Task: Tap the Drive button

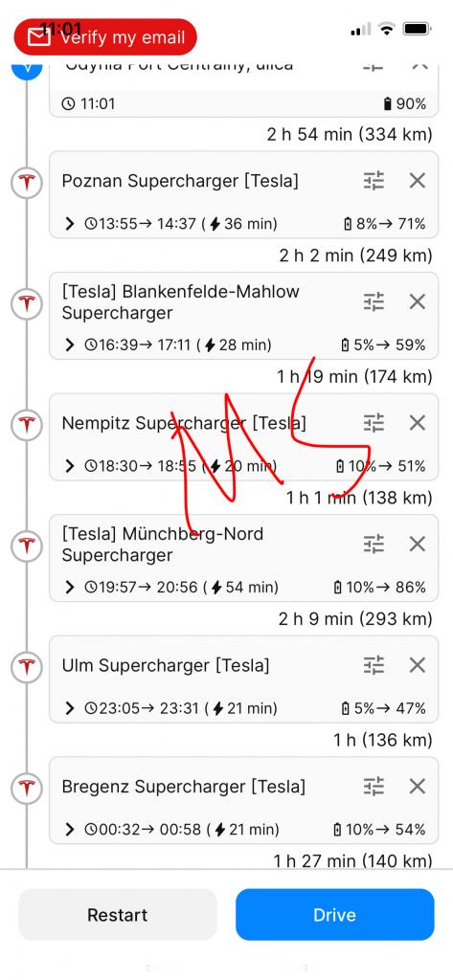Action: 335,915
